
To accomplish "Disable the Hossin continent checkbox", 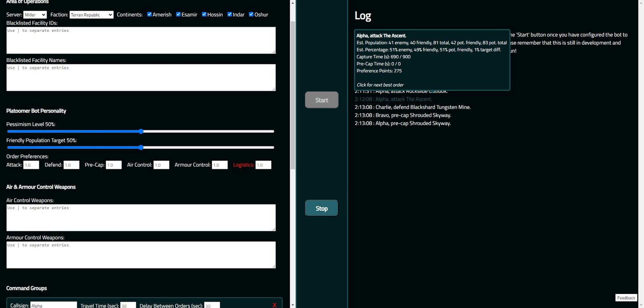I will point(204,14).
